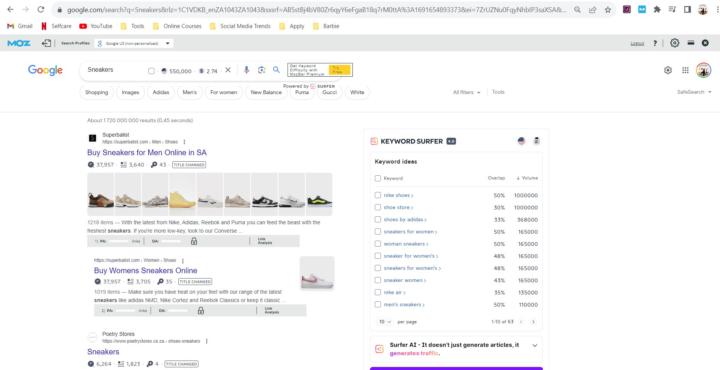
Task: Select the Adidas filter chip
Action: [161, 92]
